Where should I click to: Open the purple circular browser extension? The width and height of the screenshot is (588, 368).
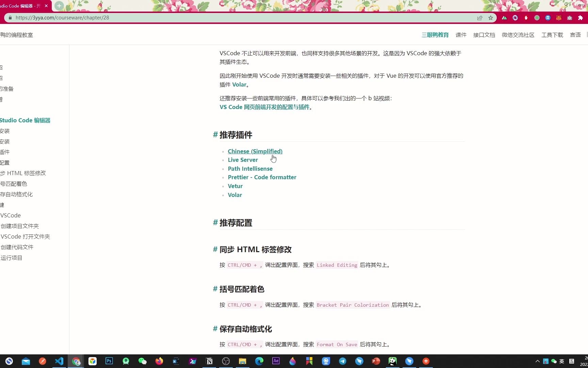515,18
